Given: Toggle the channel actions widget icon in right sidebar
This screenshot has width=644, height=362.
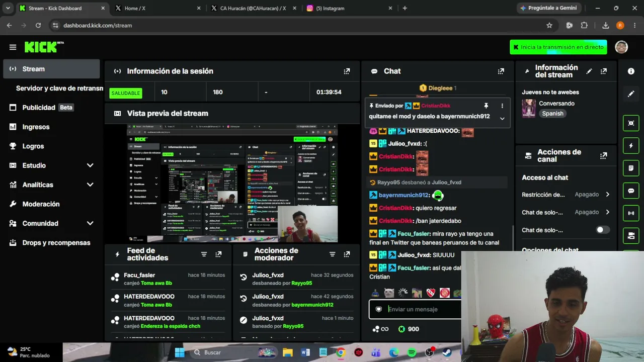Looking at the screenshot, I should (x=631, y=235).
